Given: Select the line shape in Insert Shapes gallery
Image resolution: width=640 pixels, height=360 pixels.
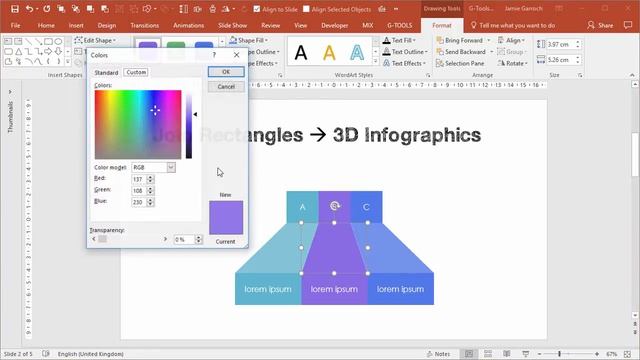Looking at the screenshot, I should [x=28, y=42].
